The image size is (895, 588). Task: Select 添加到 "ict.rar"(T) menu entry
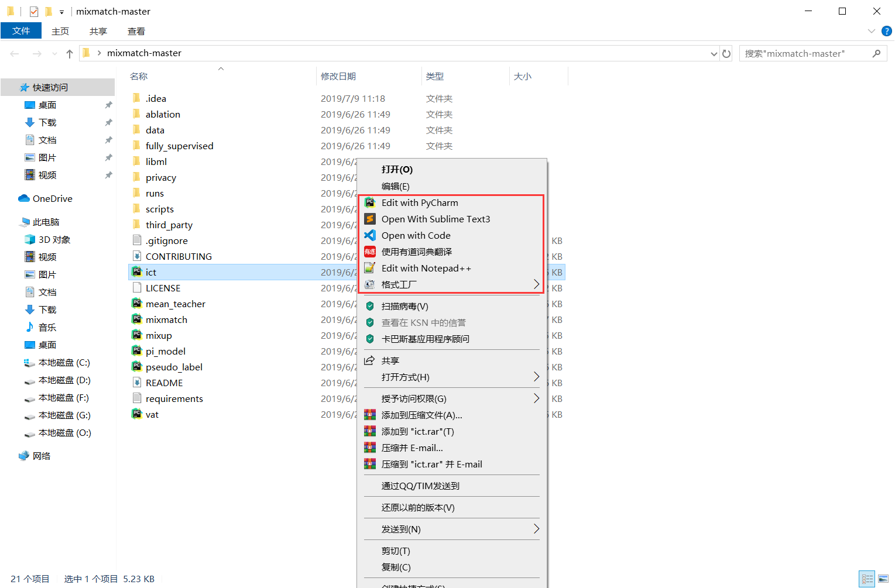coord(418,431)
